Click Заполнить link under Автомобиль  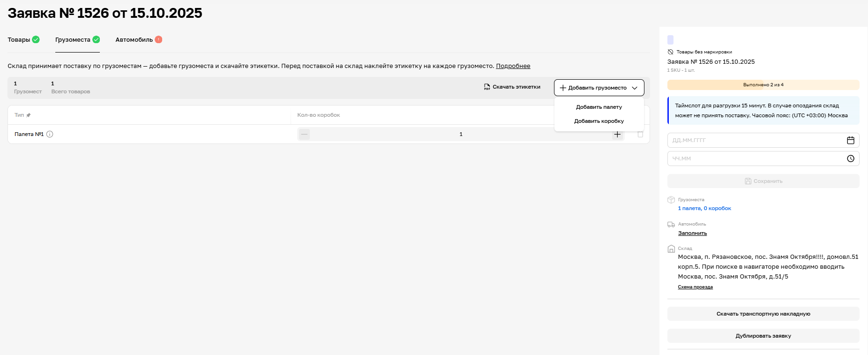(x=692, y=233)
